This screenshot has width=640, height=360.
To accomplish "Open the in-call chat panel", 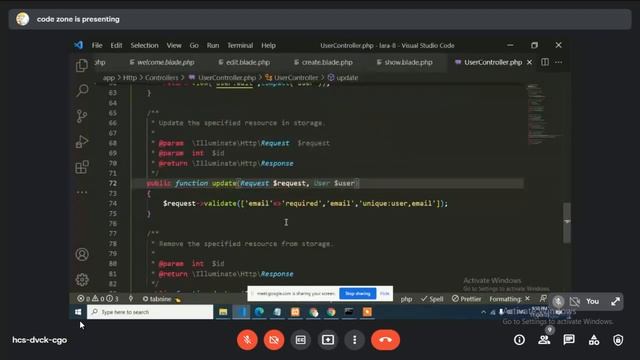I will point(569,340).
